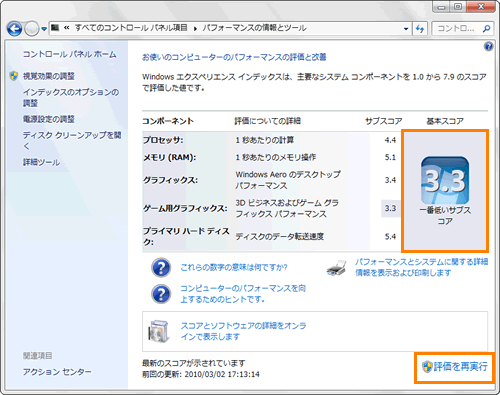Maximize the window

coord(458,7)
